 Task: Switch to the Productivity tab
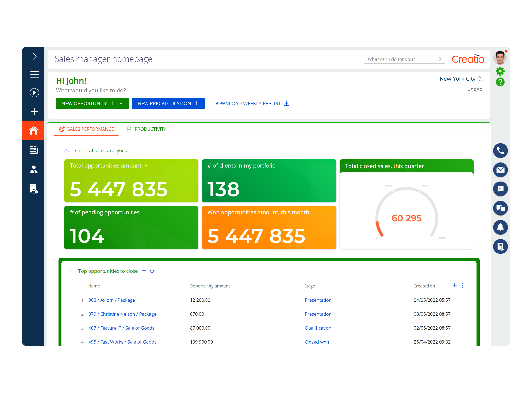(150, 129)
